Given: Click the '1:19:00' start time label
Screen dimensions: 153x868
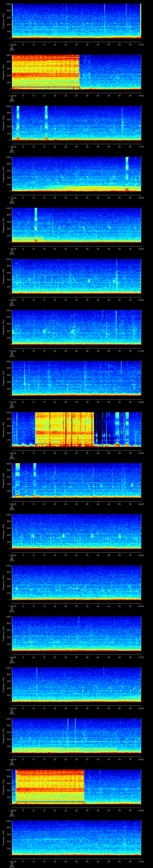Looking at the screenshot, I should click(x=12, y=300).
